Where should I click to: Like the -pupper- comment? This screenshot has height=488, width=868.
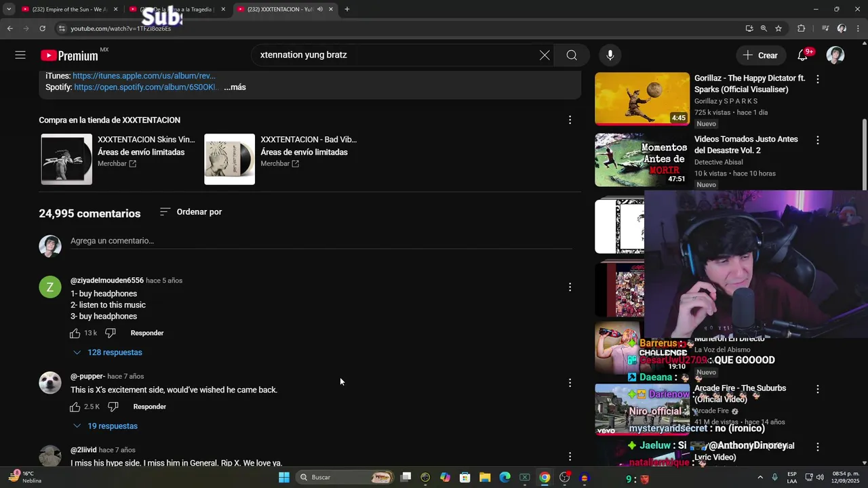coord(75,407)
